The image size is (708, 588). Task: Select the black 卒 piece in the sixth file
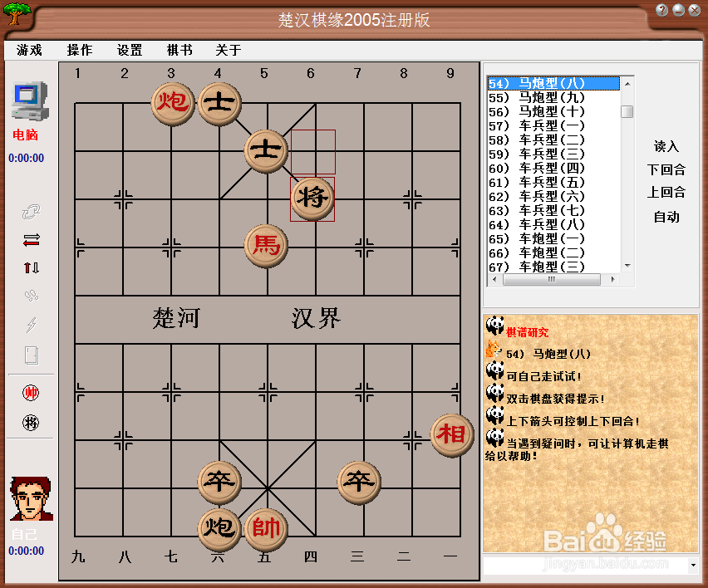click(219, 483)
